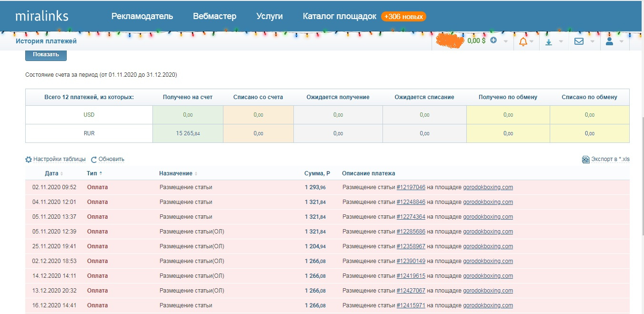Click Экспорт в *.xls link text
644x314 pixels.
pos(610,159)
